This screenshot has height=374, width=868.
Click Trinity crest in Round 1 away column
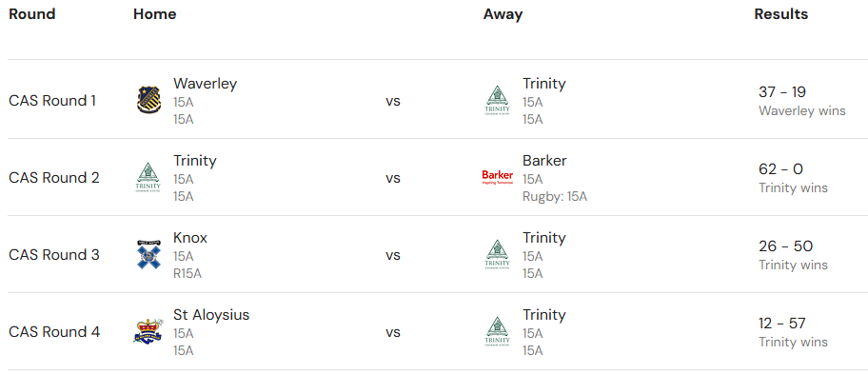[498, 100]
